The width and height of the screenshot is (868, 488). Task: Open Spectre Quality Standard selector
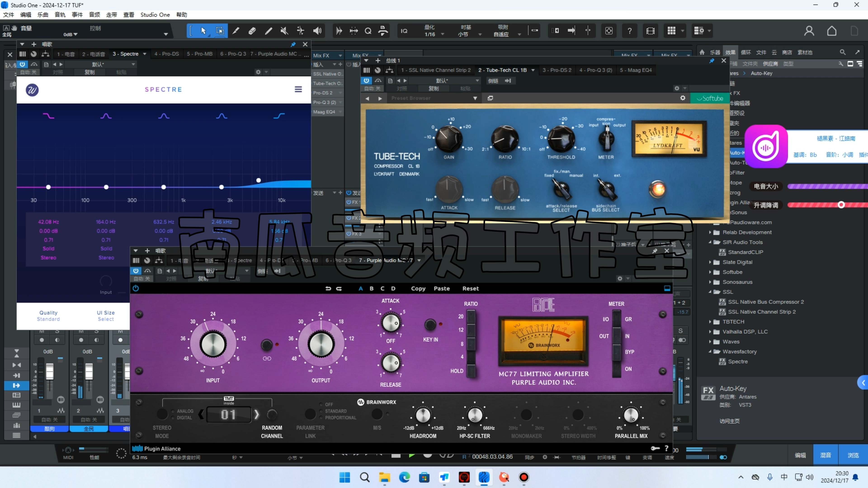(48, 316)
